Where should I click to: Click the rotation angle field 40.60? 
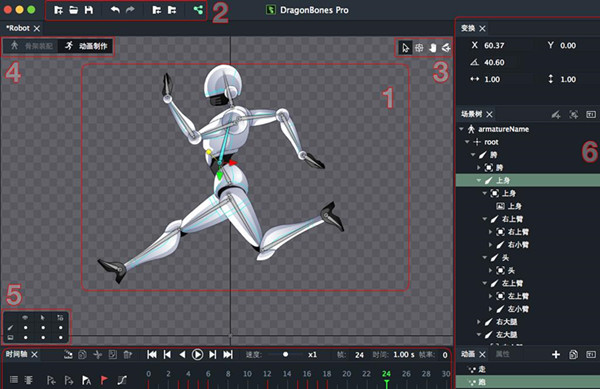click(494, 62)
